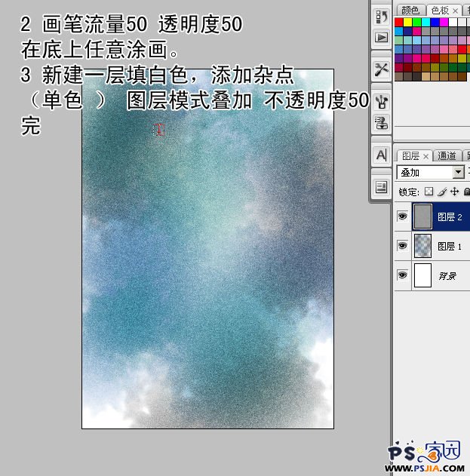Pick the red swatch in 色板
The height and width of the screenshot is (476, 470).
tap(399, 22)
